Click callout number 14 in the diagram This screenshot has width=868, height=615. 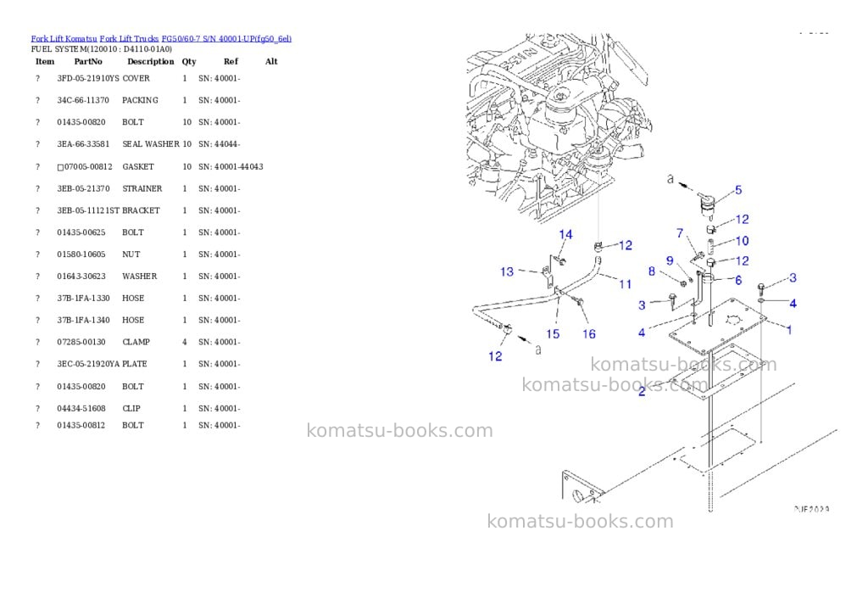(x=565, y=234)
